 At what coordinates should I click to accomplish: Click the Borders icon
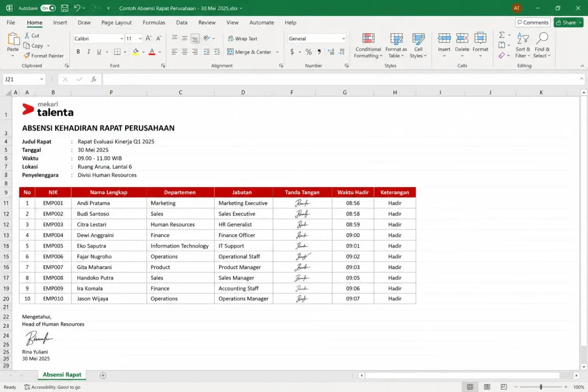[117, 52]
